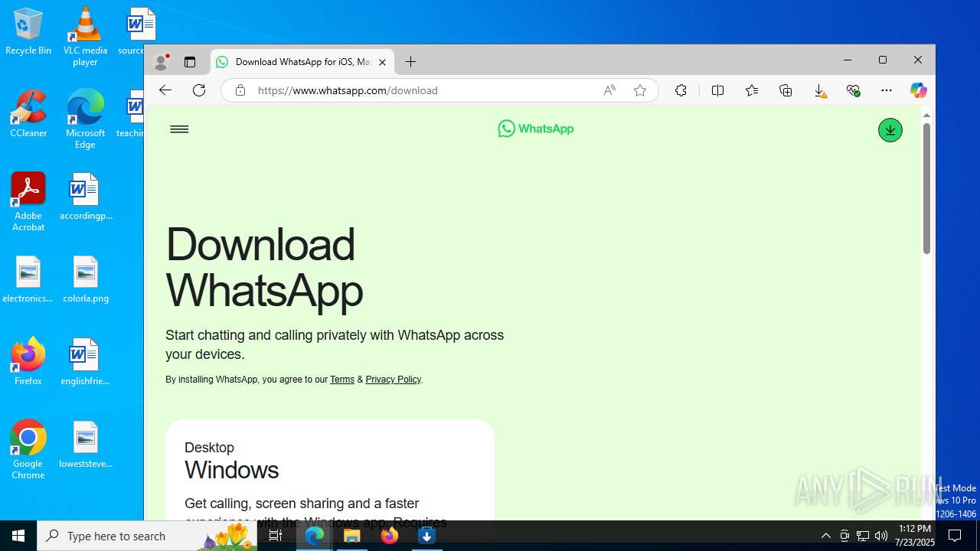Select Firefox desktop shortcut
980x551 pixels.
(x=28, y=362)
